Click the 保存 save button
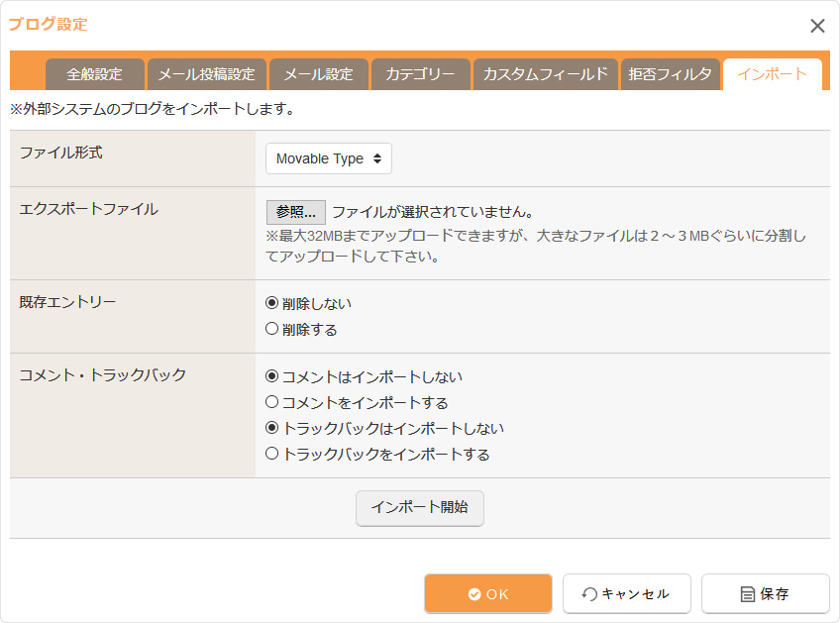Screen dimensions: 840x623 [x=765, y=594]
